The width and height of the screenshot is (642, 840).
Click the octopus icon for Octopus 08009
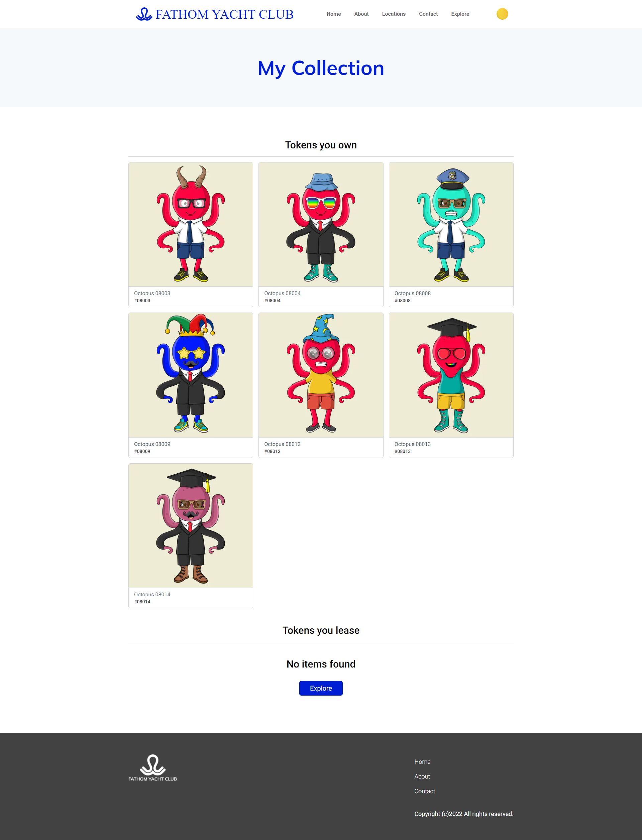[191, 375]
